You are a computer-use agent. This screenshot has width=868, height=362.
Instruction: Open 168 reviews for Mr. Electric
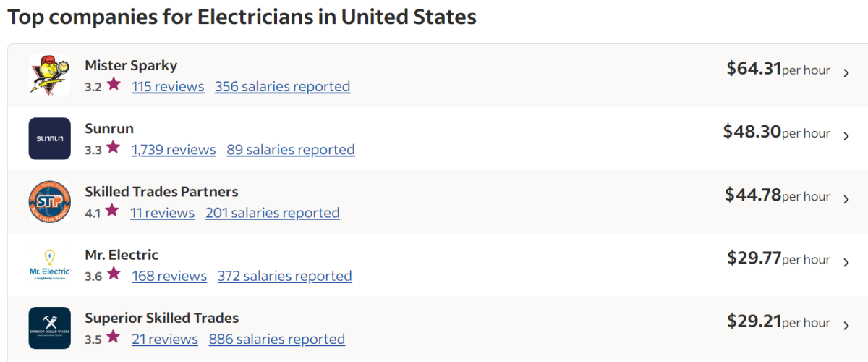pyautogui.click(x=169, y=276)
